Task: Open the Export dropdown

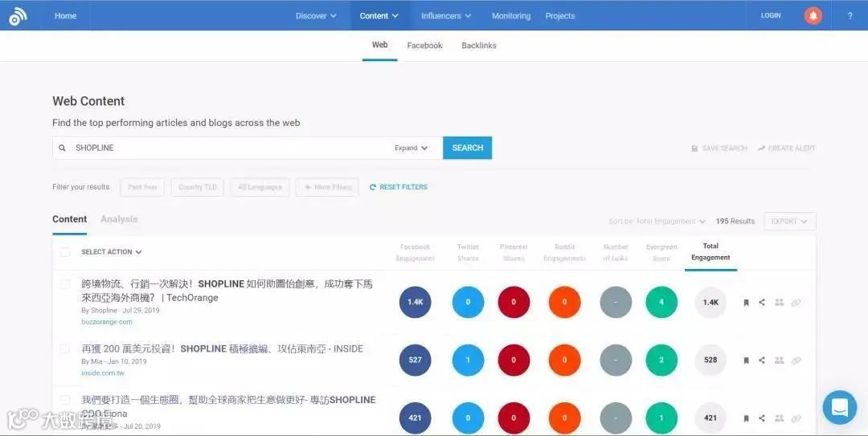Action: click(x=789, y=222)
